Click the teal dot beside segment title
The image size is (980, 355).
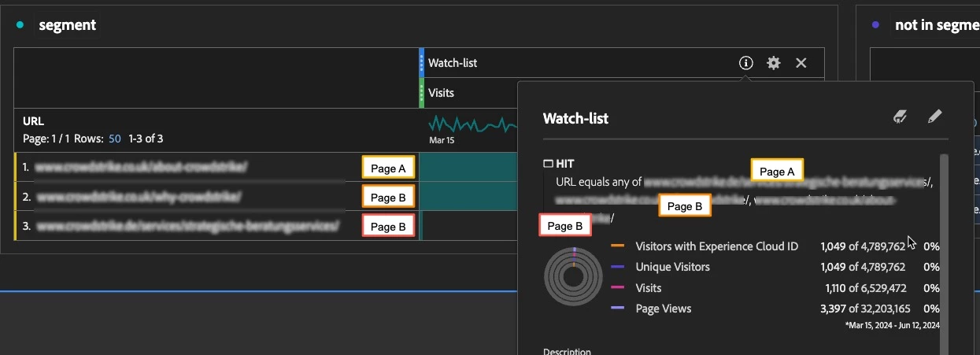coord(20,25)
